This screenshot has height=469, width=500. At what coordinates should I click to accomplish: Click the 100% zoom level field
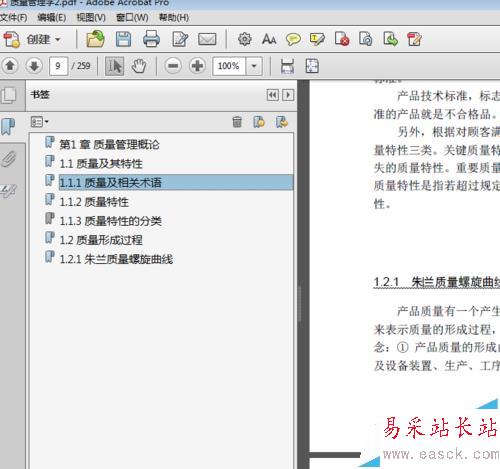229,66
